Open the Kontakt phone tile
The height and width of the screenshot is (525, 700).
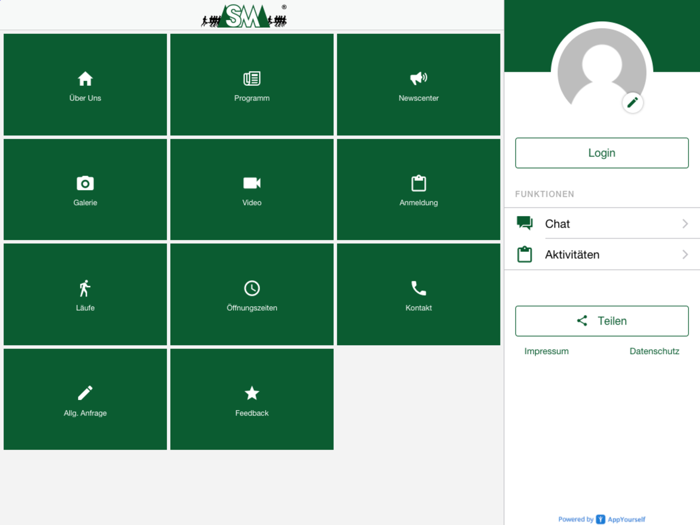point(418,295)
